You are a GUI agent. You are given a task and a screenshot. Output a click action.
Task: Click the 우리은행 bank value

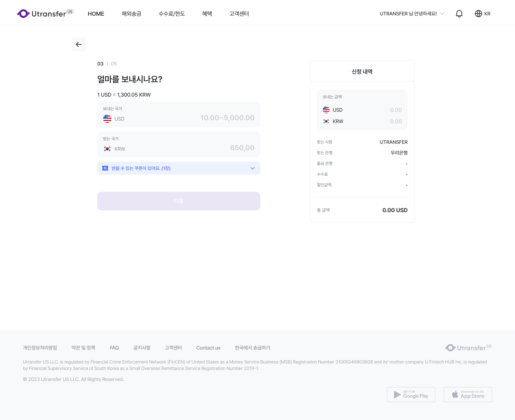pos(399,153)
